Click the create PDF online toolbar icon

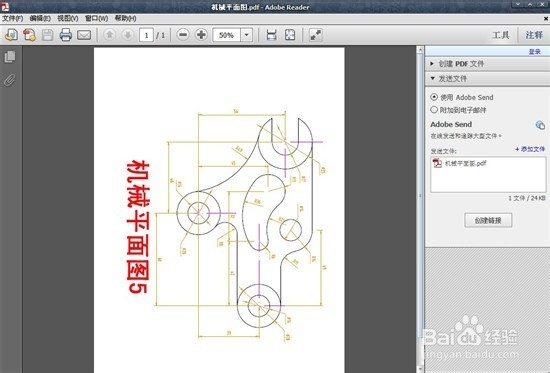(12, 35)
